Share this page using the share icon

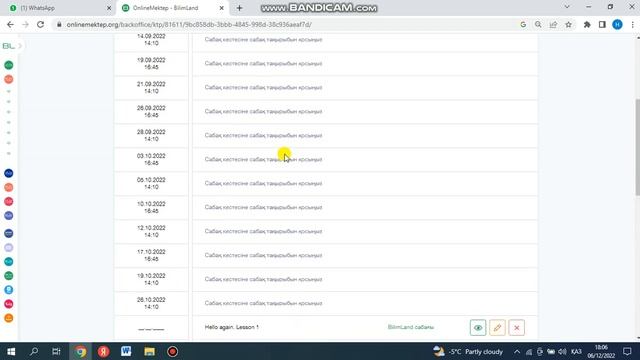(553, 24)
